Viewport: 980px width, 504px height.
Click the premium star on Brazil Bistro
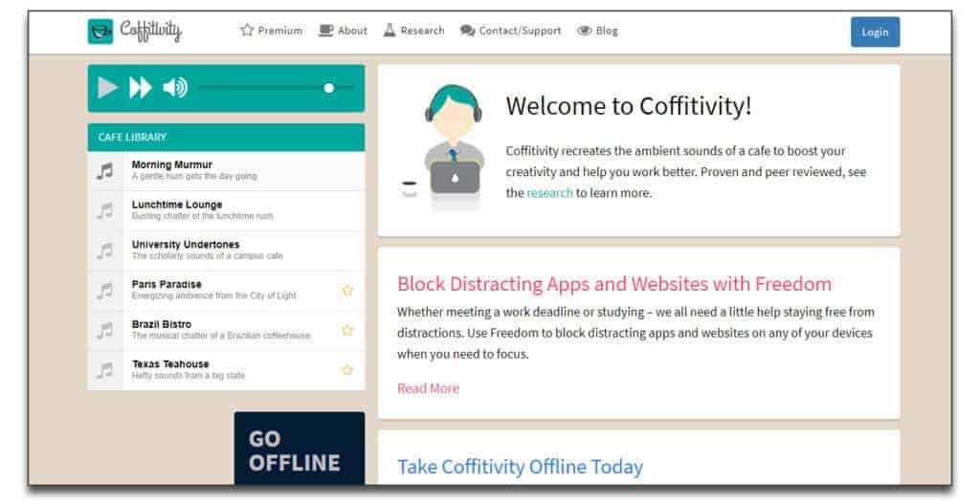point(347,330)
